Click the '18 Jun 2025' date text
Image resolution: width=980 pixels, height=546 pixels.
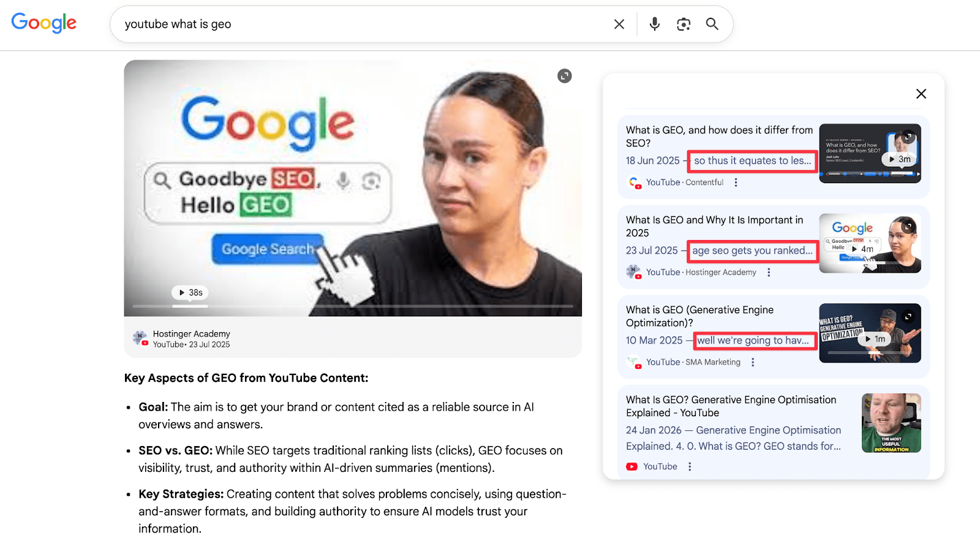click(653, 161)
